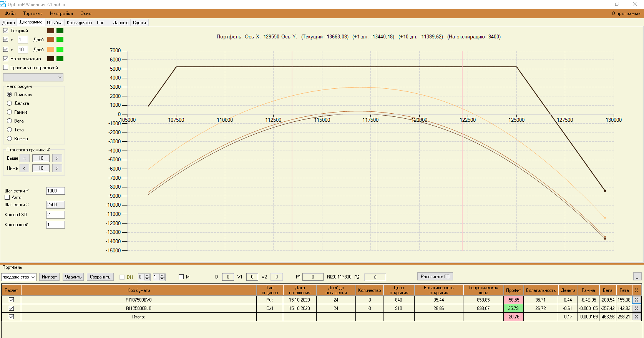This screenshot has width=644, height=338.
Task: Switch to the Данные tab
Action: pyautogui.click(x=121, y=23)
